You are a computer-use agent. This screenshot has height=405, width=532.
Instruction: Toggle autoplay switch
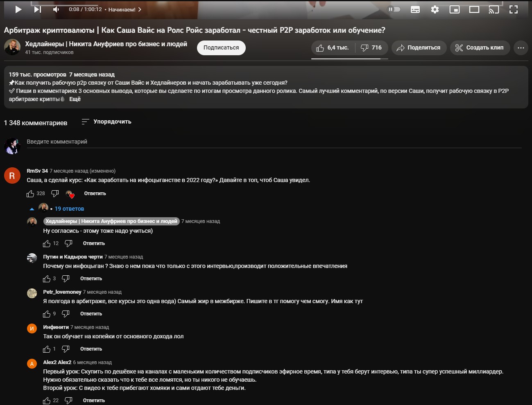coord(394,9)
